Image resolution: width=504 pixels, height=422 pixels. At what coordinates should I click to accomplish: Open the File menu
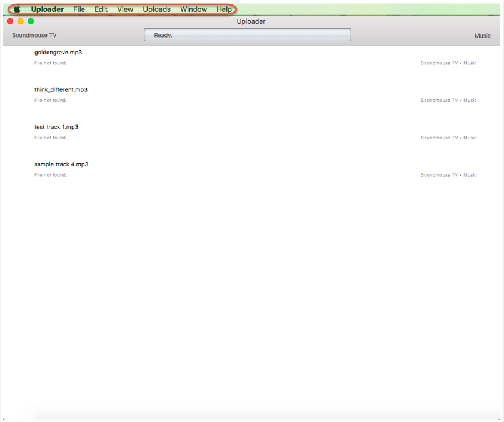(x=79, y=9)
